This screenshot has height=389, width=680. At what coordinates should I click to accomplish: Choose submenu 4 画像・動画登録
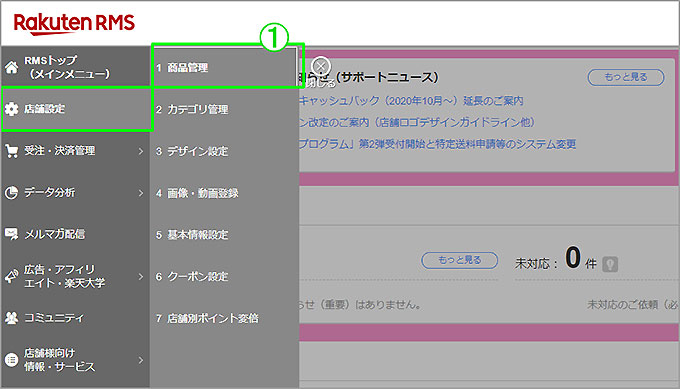click(x=224, y=193)
